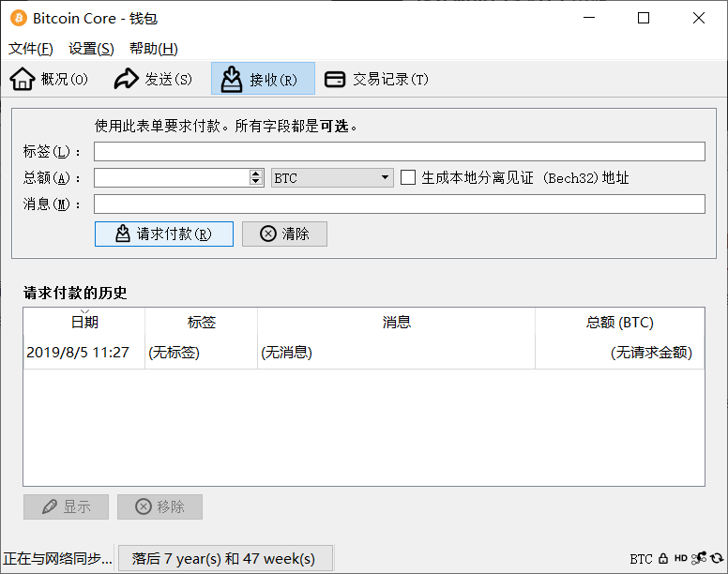Enable the 生成本地分离见证 (Bech32) 地址 checkbox

pos(408,177)
